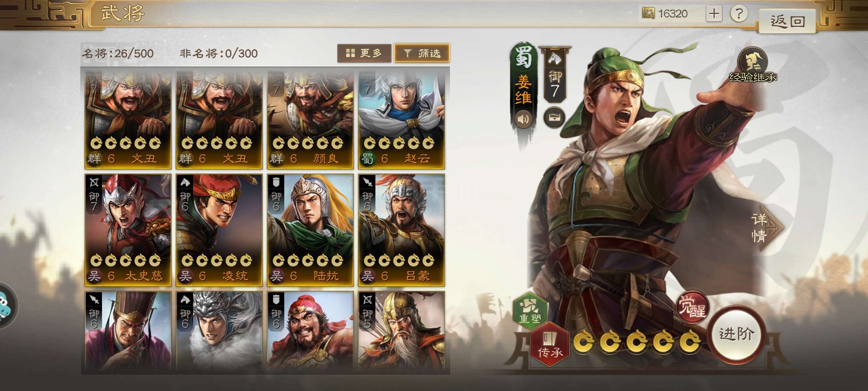The width and height of the screenshot is (868, 391).
Task: Open the 筛选 filter dropdown
Action: 422,53
